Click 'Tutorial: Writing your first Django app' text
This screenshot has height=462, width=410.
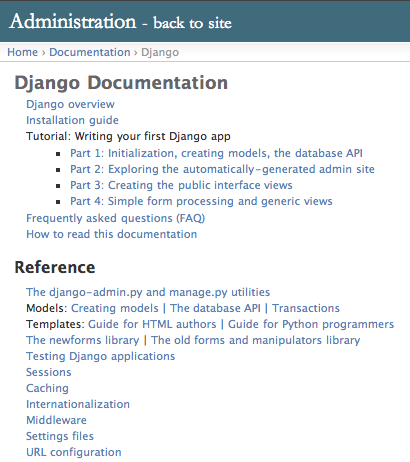coord(128,136)
